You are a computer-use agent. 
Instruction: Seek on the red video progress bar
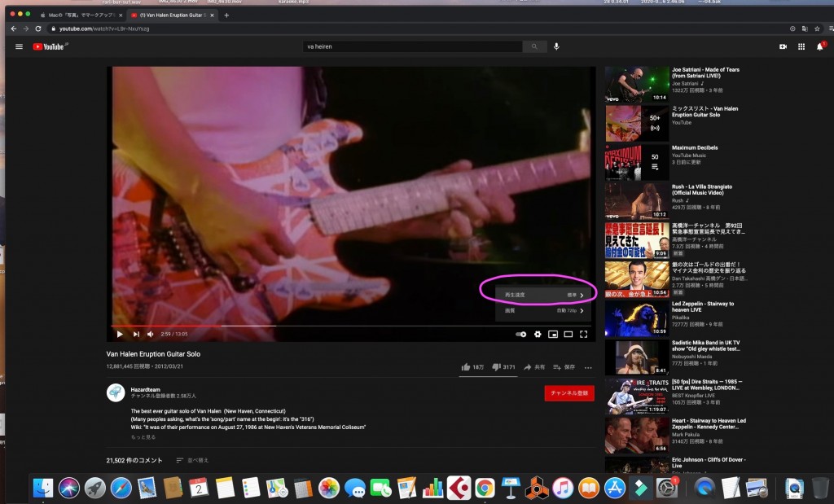244,325
